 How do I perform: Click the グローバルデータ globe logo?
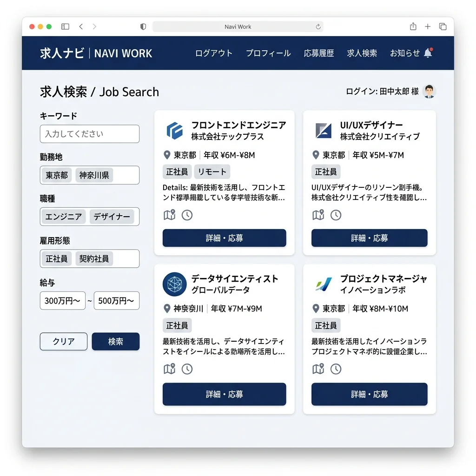coord(175,284)
